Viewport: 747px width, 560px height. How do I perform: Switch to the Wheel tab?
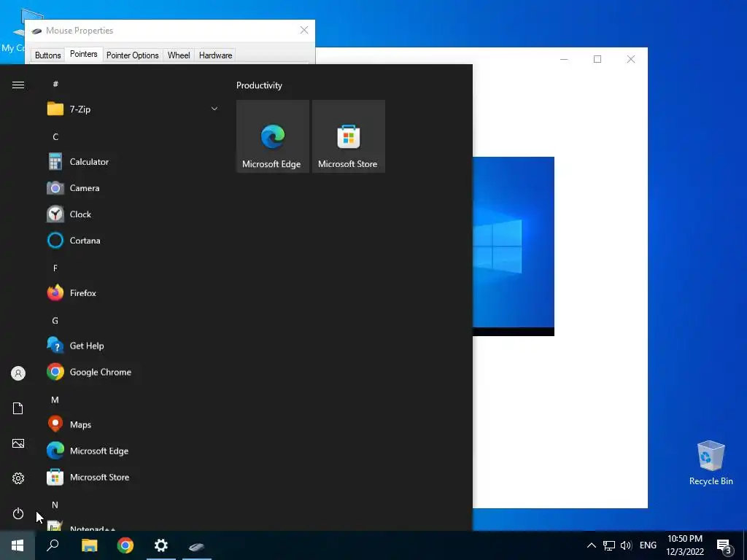tap(179, 55)
